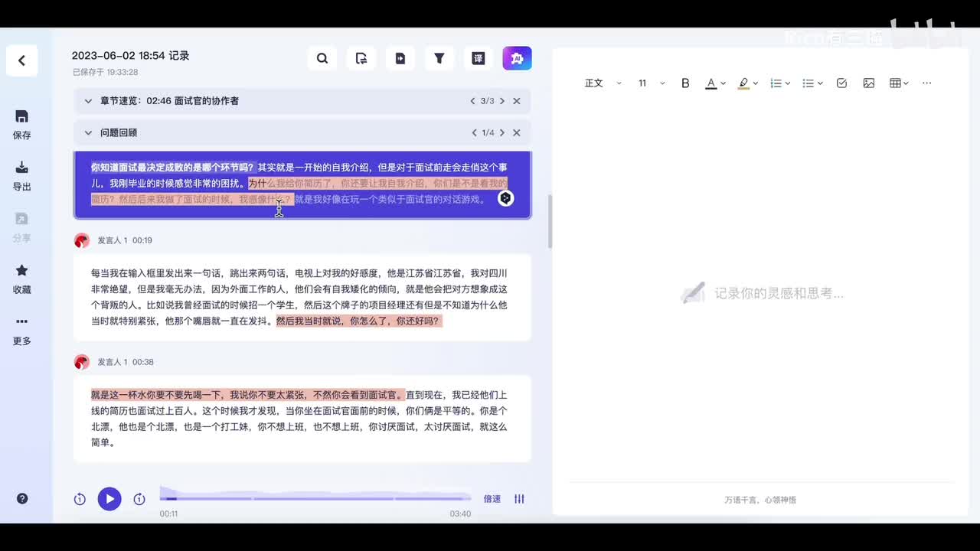Image resolution: width=980 pixels, height=551 pixels.
Task: Collapse the 章节速览 chapter overview panel
Action: pos(88,101)
